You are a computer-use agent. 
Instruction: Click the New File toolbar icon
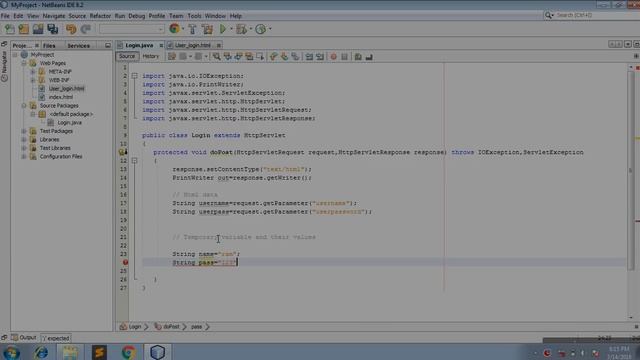[x=9, y=29]
